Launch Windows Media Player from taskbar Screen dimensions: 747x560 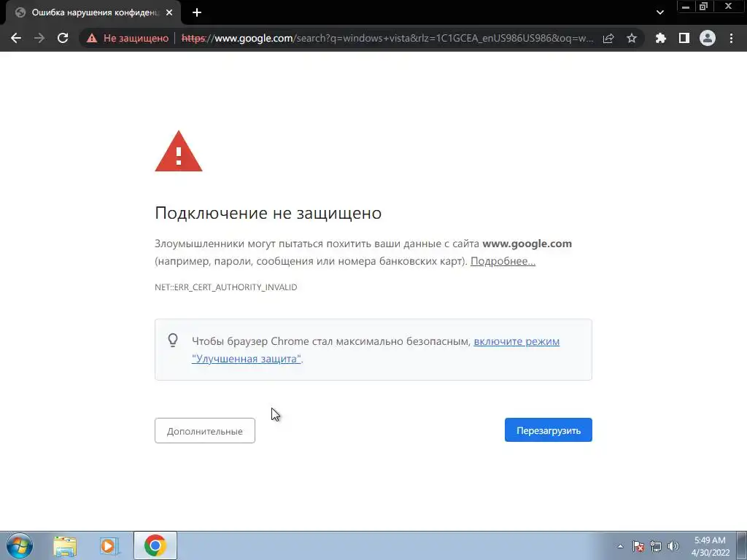(109, 545)
